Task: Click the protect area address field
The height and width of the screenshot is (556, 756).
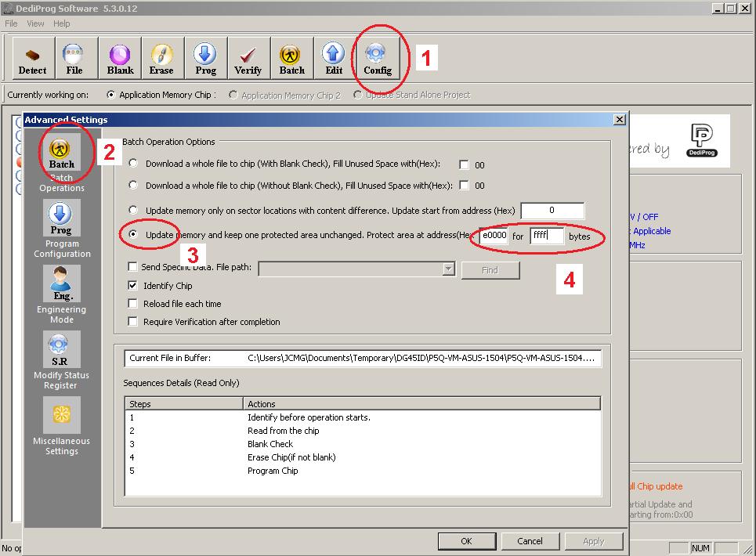Action: pos(494,236)
